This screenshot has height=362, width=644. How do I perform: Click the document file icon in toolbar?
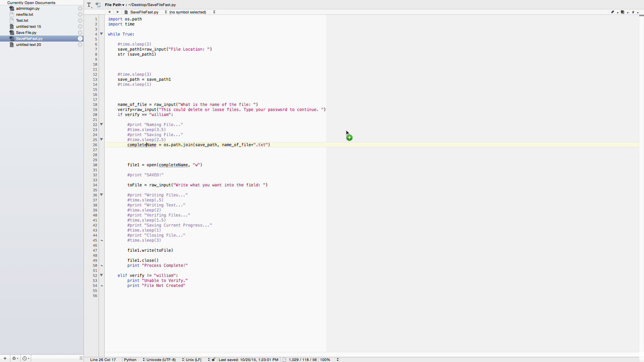click(98, 5)
